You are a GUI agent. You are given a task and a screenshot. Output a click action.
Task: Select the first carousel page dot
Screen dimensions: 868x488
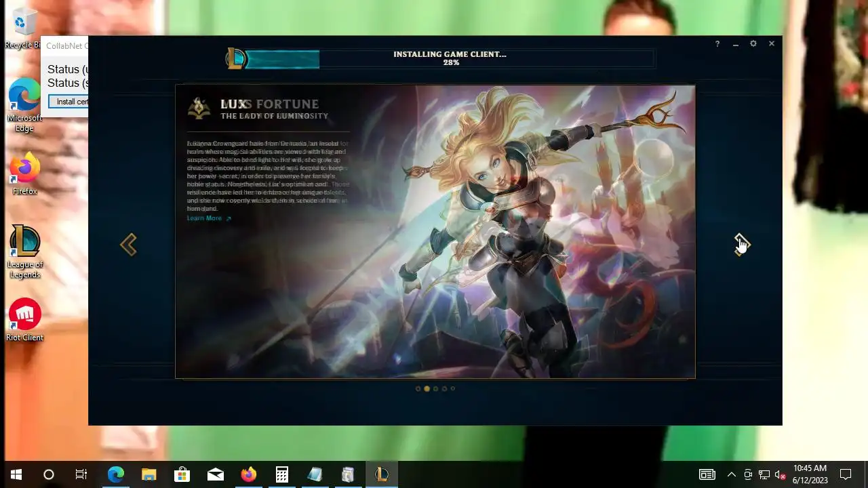click(x=418, y=389)
